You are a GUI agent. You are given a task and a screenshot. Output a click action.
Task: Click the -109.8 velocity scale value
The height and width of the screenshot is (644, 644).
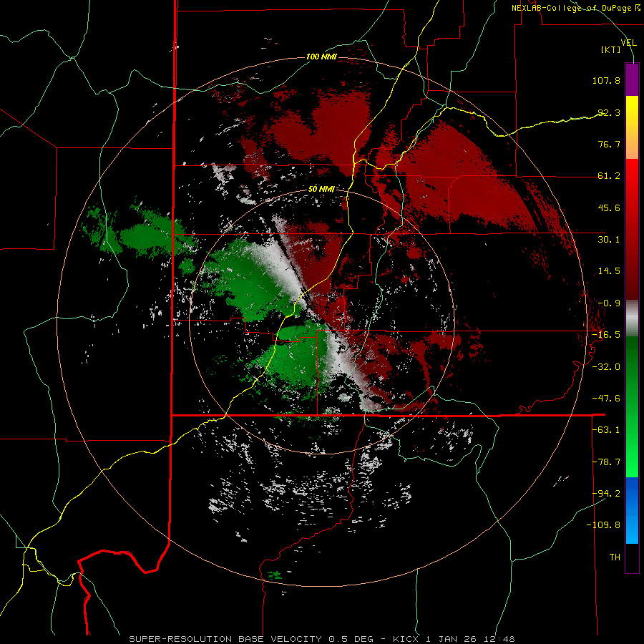click(603, 525)
